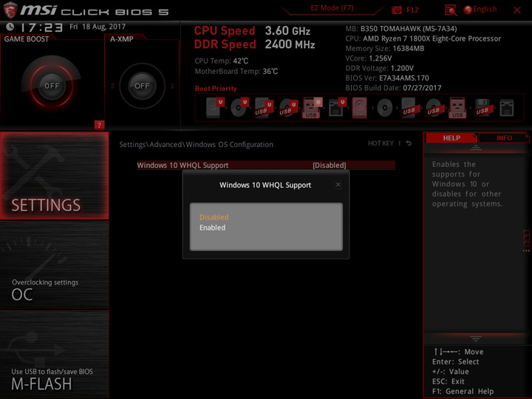
Task: Click the VCore: 1.256V reading
Action: (369, 58)
